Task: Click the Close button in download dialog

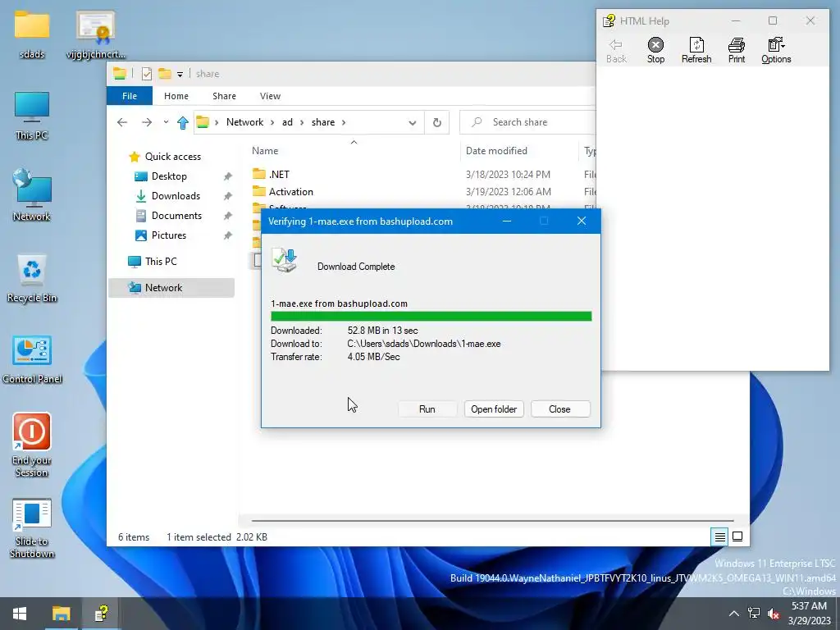Action: [559, 409]
